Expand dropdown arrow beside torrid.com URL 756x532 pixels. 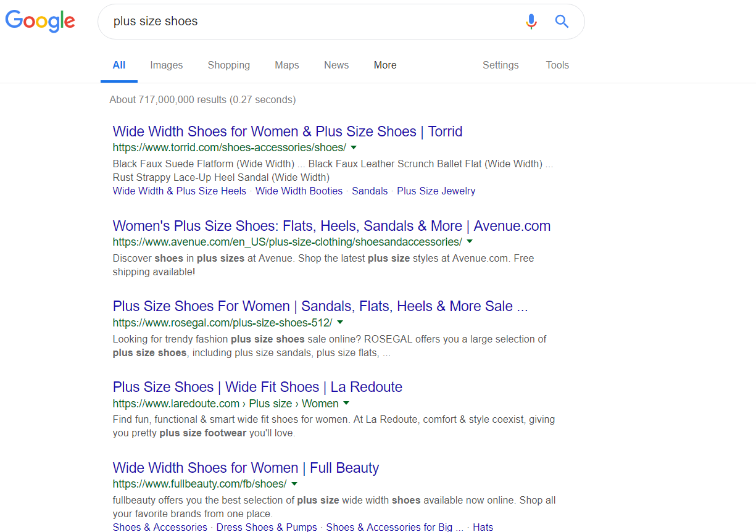(x=354, y=148)
